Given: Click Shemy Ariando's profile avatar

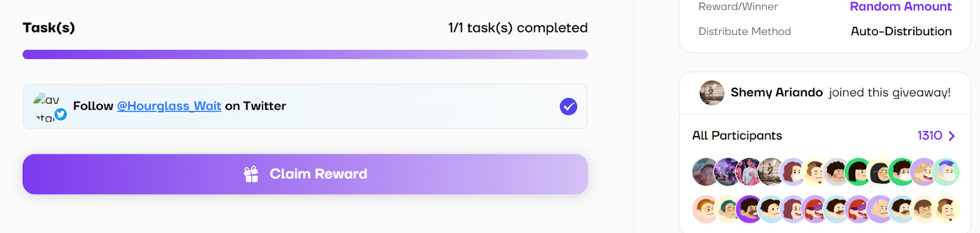Looking at the screenshot, I should [x=712, y=93].
